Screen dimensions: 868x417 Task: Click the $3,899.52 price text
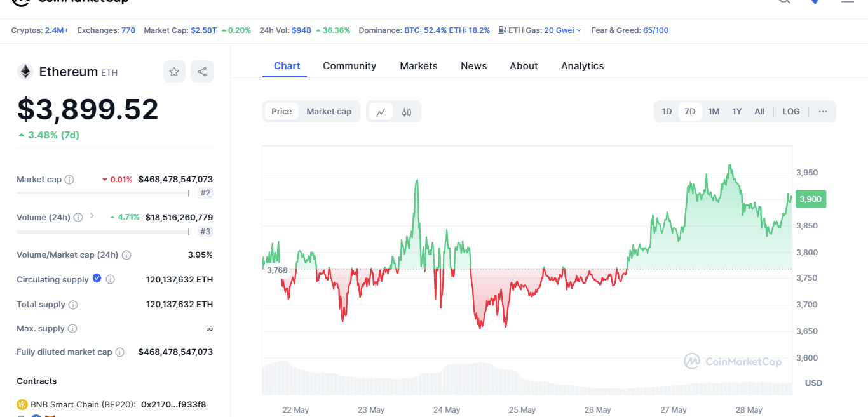pos(88,109)
